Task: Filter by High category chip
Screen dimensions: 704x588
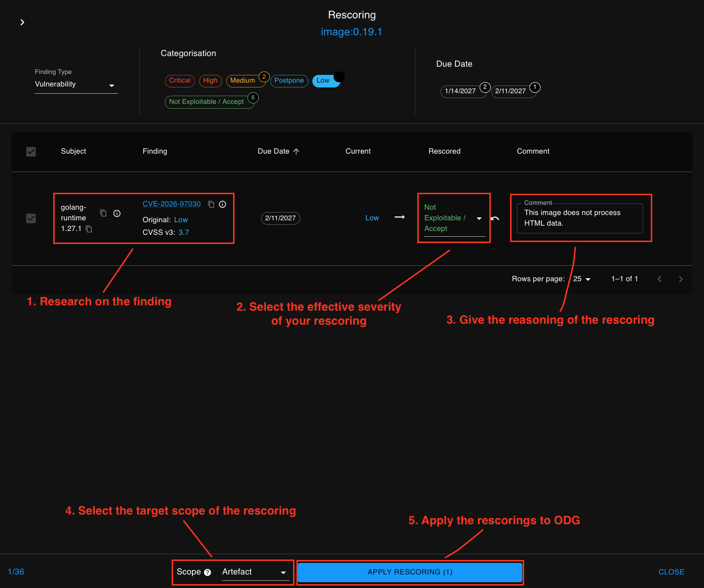Action: pyautogui.click(x=210, y=81)
